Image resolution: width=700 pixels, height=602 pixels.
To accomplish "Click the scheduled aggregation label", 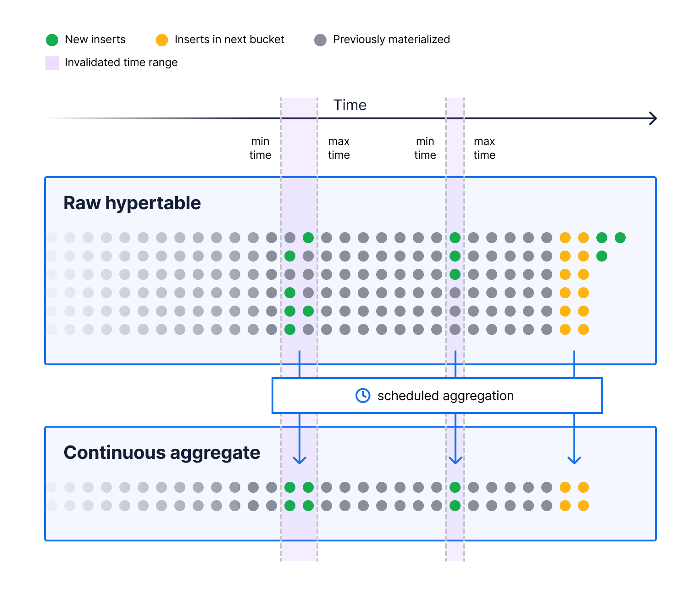I will point(445,396).
